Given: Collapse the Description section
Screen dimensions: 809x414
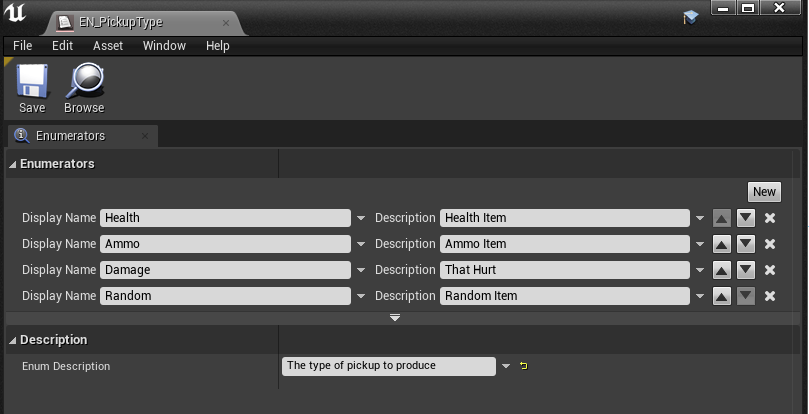Looking at the screenshot, I should (x=13, y=340).
